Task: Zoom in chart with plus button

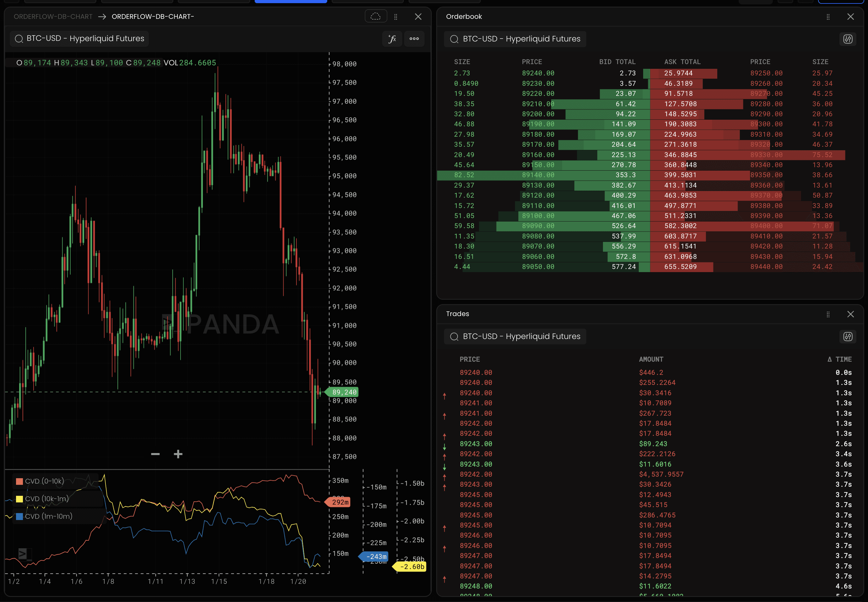Action: pos(178,454)
